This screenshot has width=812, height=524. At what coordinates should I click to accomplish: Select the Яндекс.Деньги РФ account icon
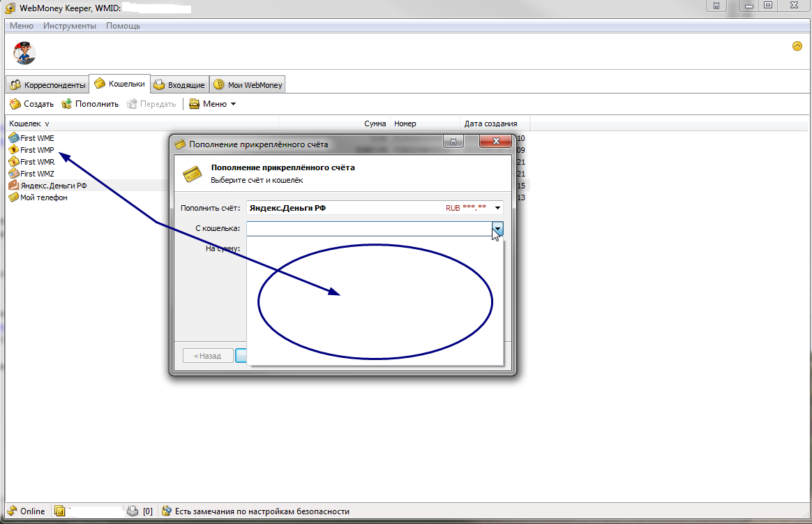pyautogui.click(x=14, y=186)
